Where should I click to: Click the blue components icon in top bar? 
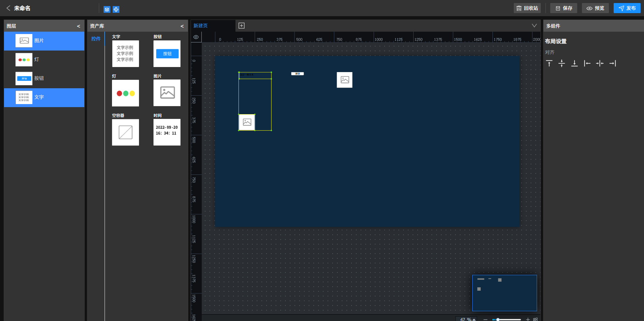(116, 9)
